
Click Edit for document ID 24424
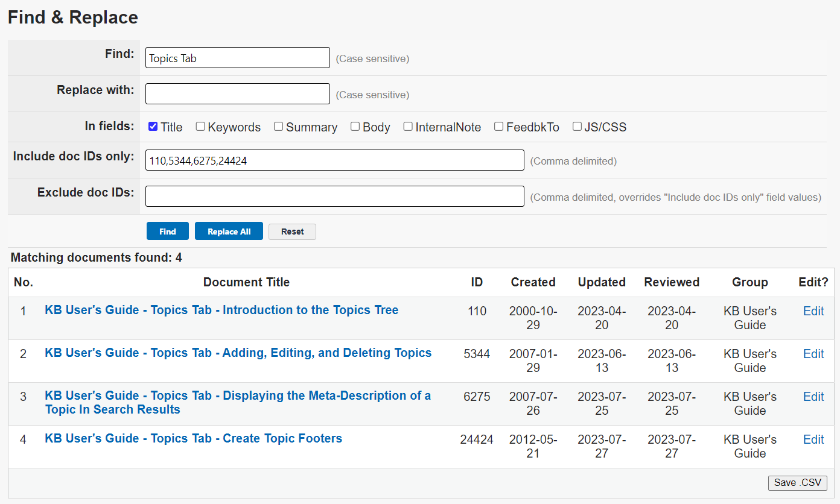point(813,439)
